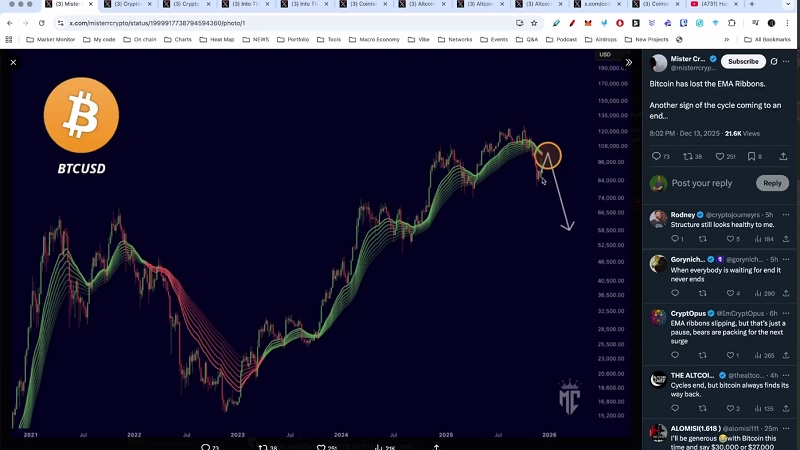
Task: Like Mister Crypto's post (251 likes)
Action: click(x=719, y=156)
